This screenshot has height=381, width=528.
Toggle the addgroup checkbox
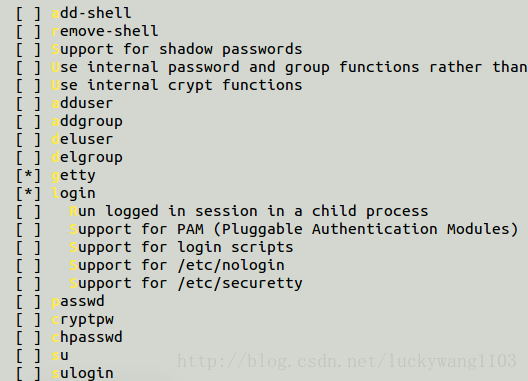pyautogui.click(x=29, y=121)
